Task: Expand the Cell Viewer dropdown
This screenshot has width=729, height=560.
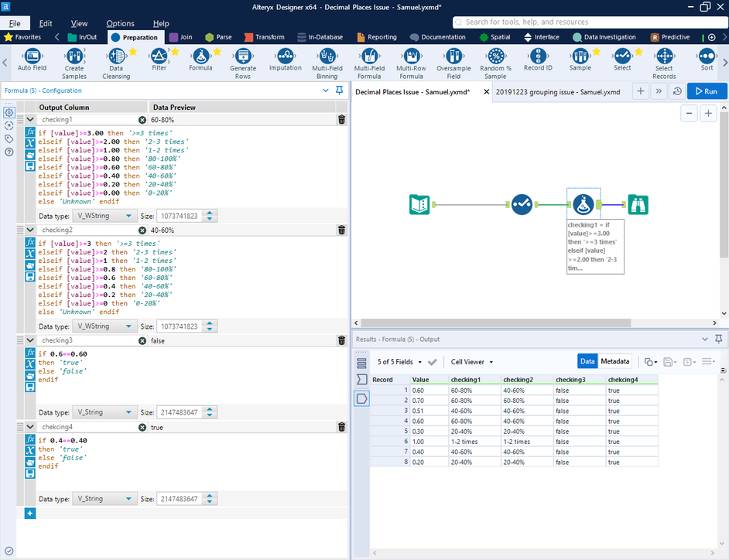Action: coord(472,361)
